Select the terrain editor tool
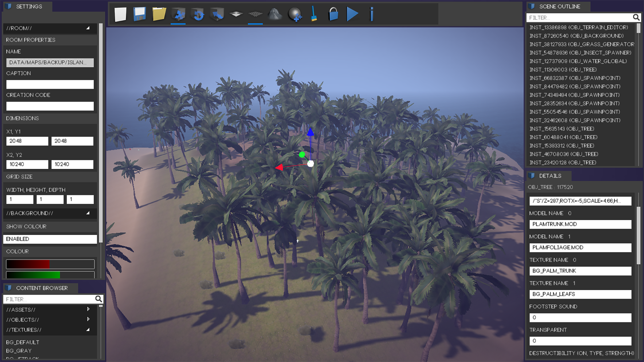The height and width of the screenshot is (362, 644). tap(275, 14)
